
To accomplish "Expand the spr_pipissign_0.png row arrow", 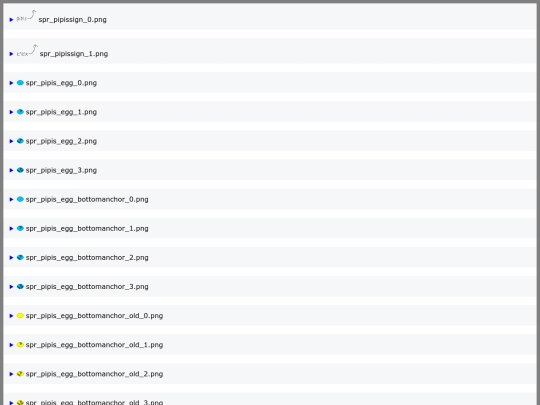I will click(x=11, y=20).
